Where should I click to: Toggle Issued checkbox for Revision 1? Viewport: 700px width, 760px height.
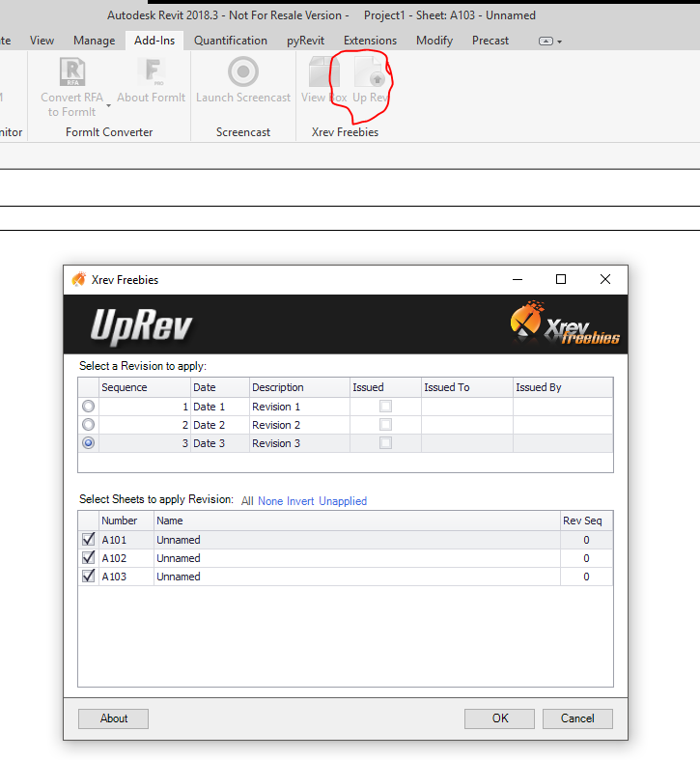click(385, 407)
